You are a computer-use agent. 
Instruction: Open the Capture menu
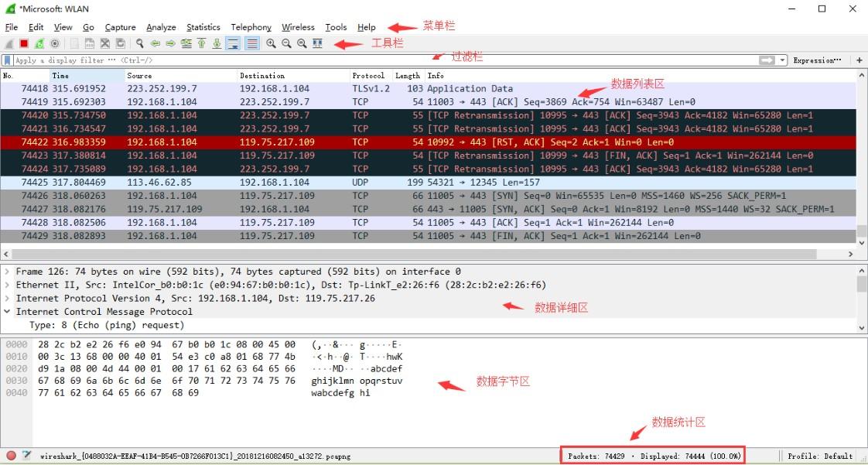point(120,27)
